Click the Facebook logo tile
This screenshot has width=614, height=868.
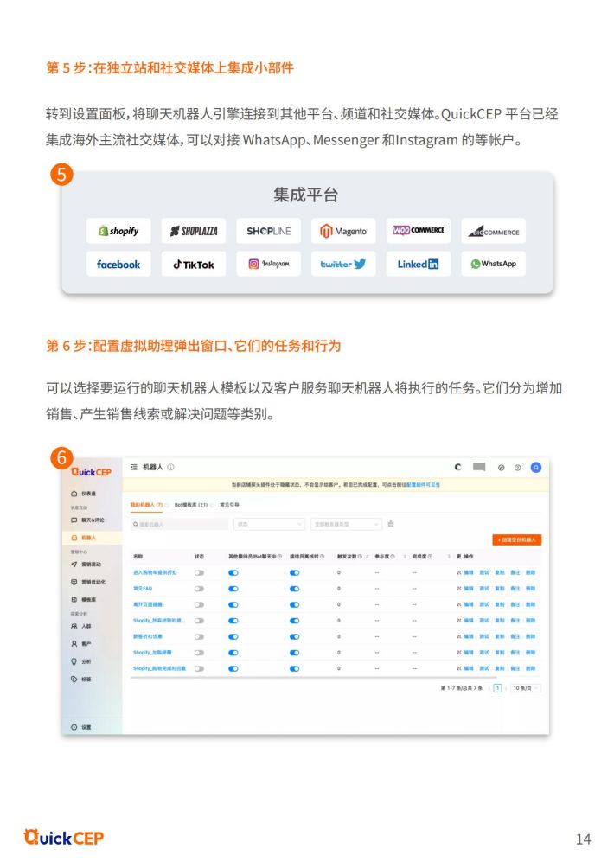118,264
